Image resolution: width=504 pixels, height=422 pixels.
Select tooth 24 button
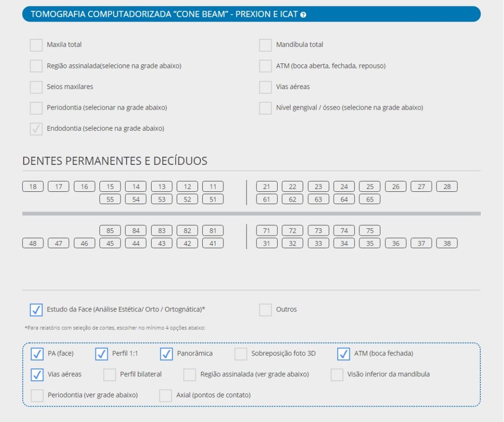pos(344,186)
